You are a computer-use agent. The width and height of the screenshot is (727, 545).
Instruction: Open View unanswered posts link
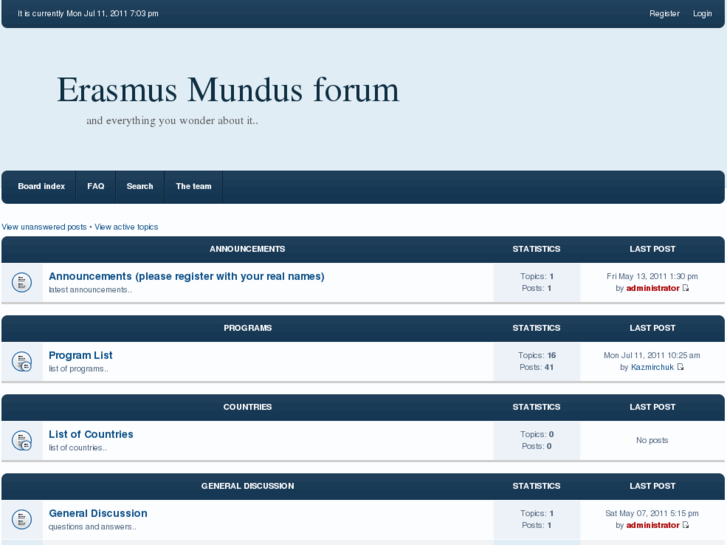coord(44,227)
